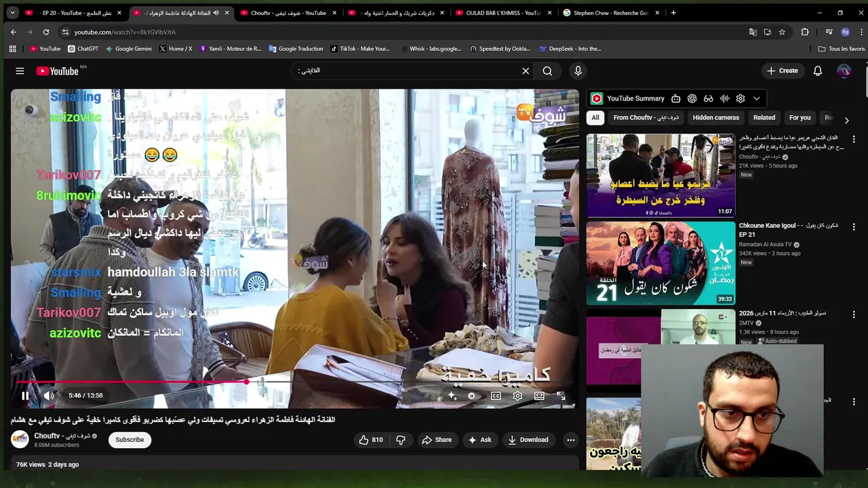
Task: Open a new browser tab
Action: pos(673,13)
